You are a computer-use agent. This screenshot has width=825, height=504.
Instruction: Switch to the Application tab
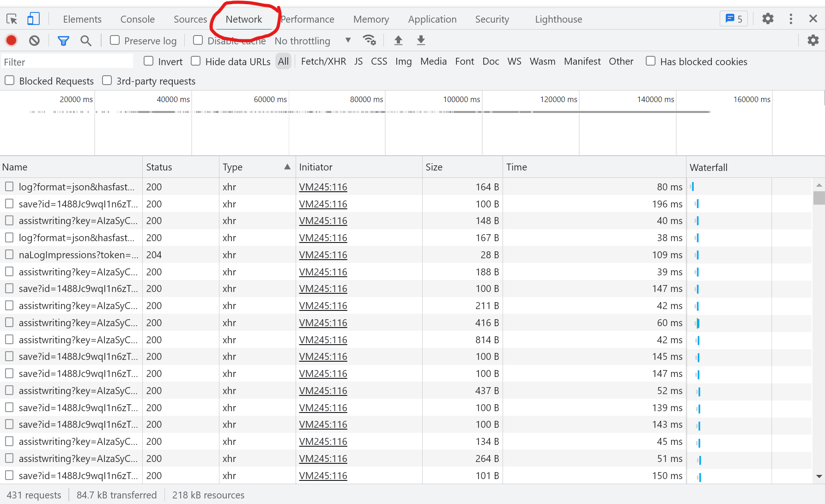432,19
